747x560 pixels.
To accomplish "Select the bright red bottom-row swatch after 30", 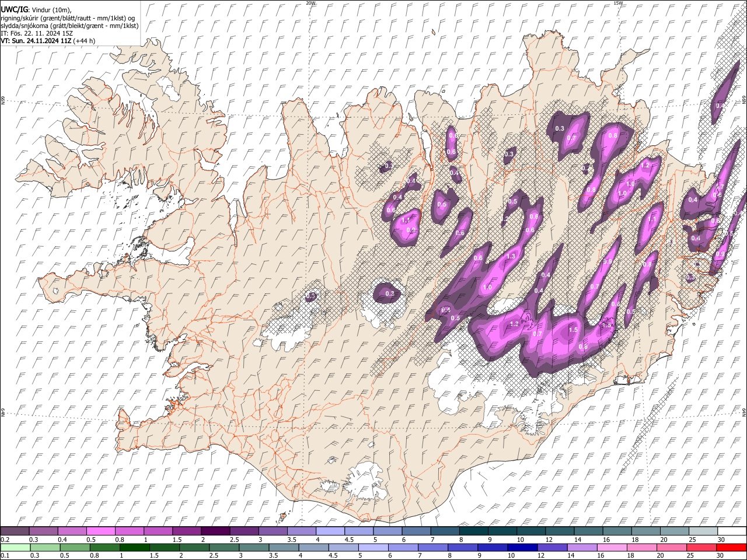I will 731,547.
